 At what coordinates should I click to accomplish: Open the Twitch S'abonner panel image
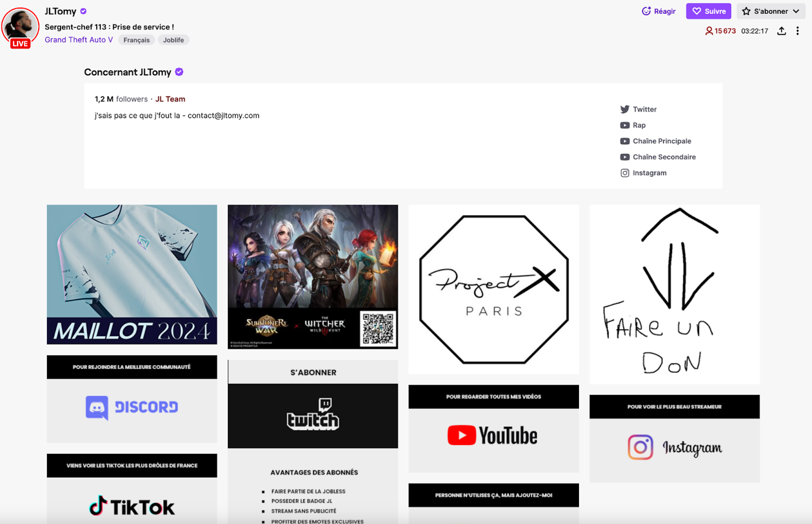click(313, 416)
